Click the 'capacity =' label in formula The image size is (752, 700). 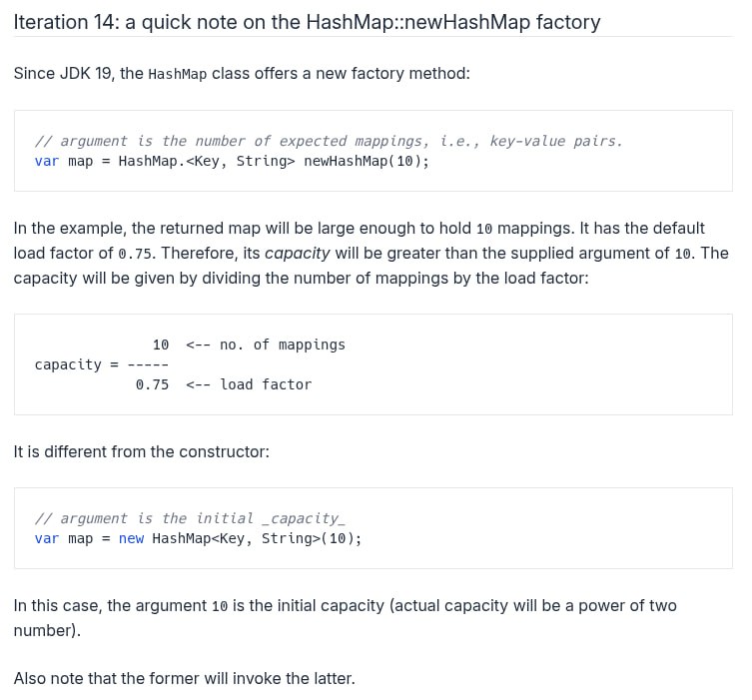pos(77,364)
